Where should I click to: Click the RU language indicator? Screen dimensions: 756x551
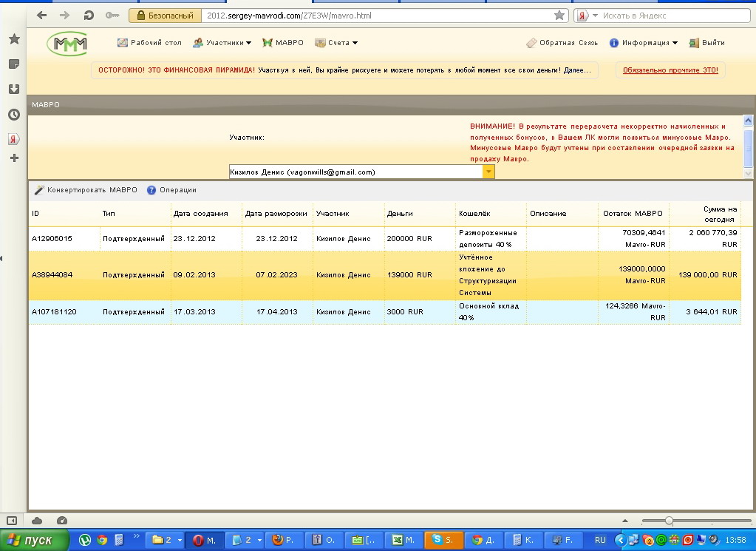pyautogui.click(x=600, y=541)
